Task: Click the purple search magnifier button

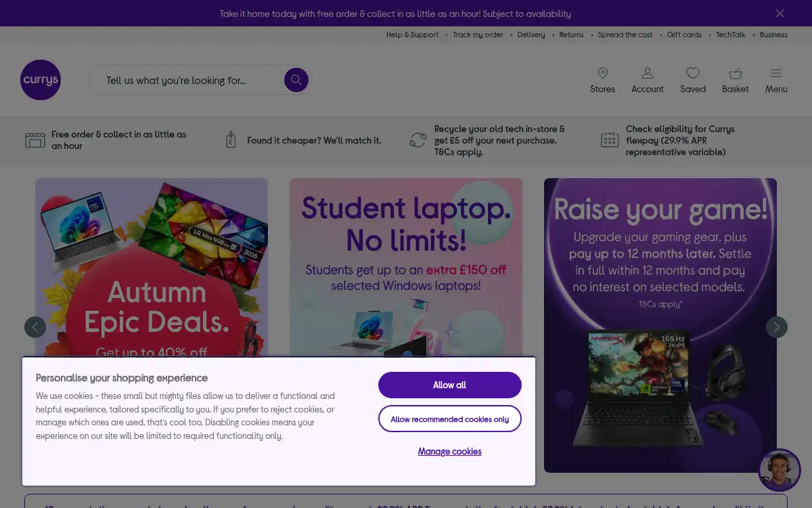Action: [296, 80]
